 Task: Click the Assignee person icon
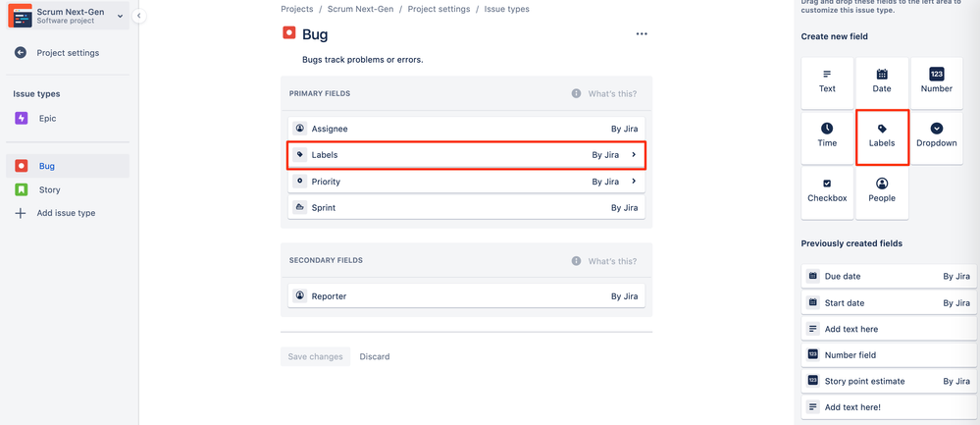(x=300, y=129)
